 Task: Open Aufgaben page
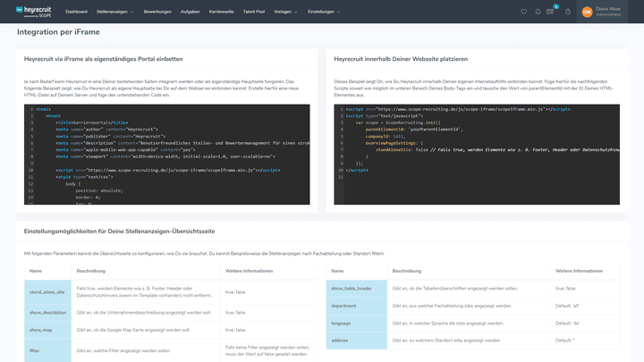pyautogui.click(x=191, y=12)
